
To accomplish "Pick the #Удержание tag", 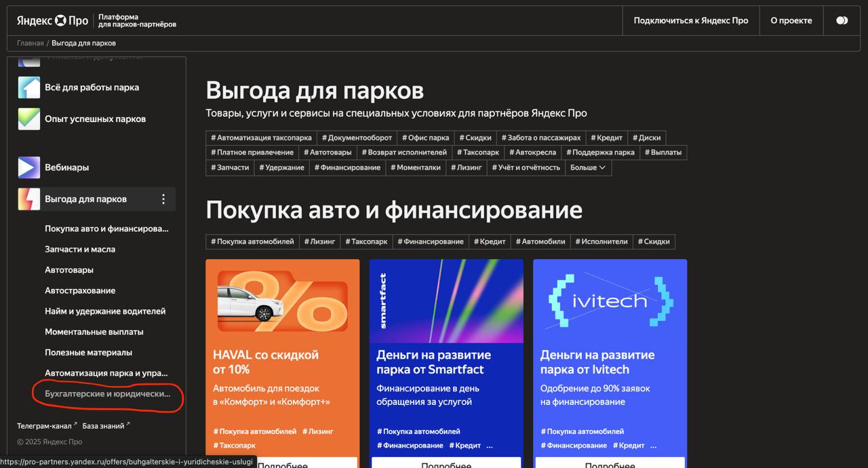I will 281,168.
